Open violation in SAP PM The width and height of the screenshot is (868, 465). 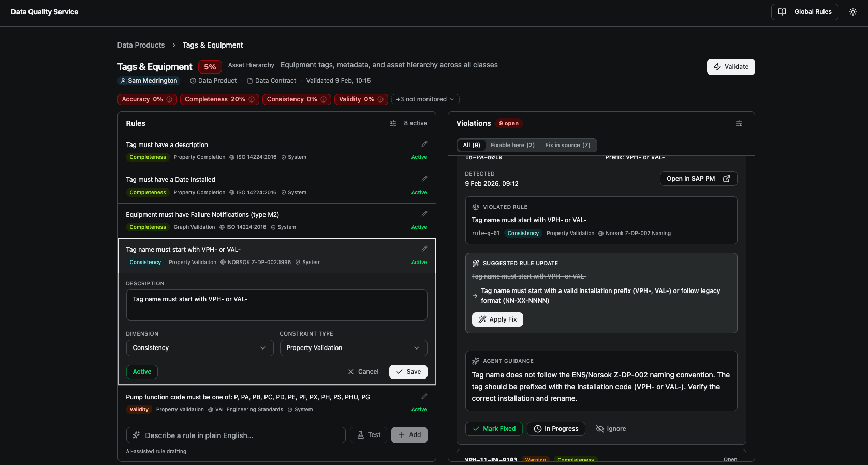[x=698, y=179]
